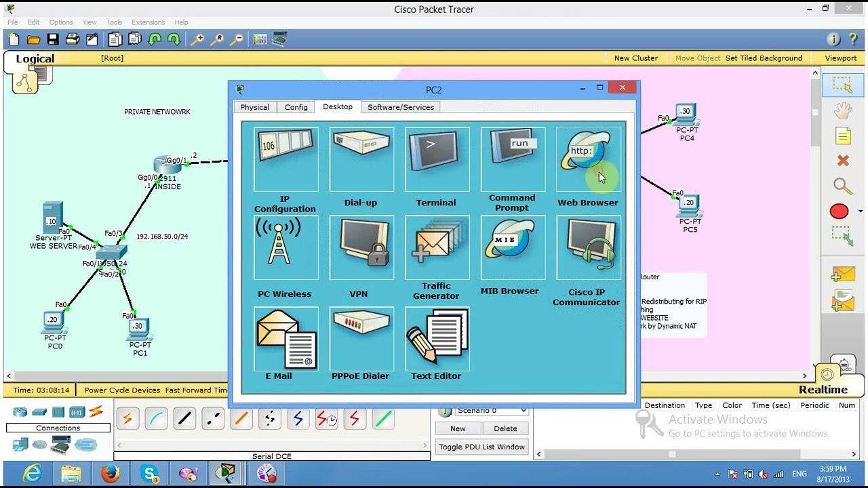Select the red circle draw tool
This screenshot has height=488, width=868.
pyautogui.click(x=840, y=211)
